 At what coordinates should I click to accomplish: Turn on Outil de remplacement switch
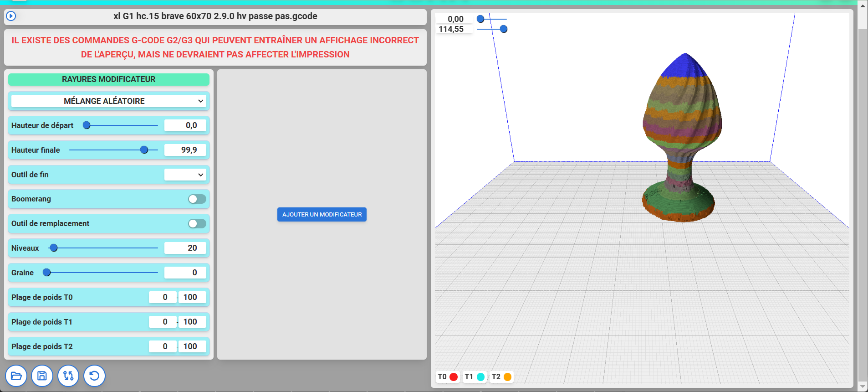click(197, 224)
